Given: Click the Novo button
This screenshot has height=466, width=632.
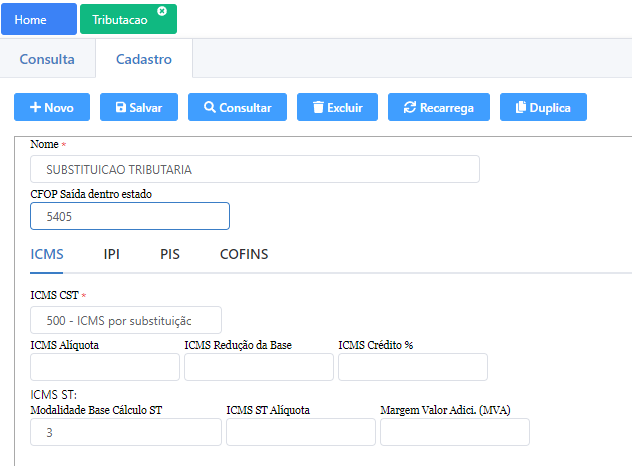Looking at the screenshot, I should point(51,107).
